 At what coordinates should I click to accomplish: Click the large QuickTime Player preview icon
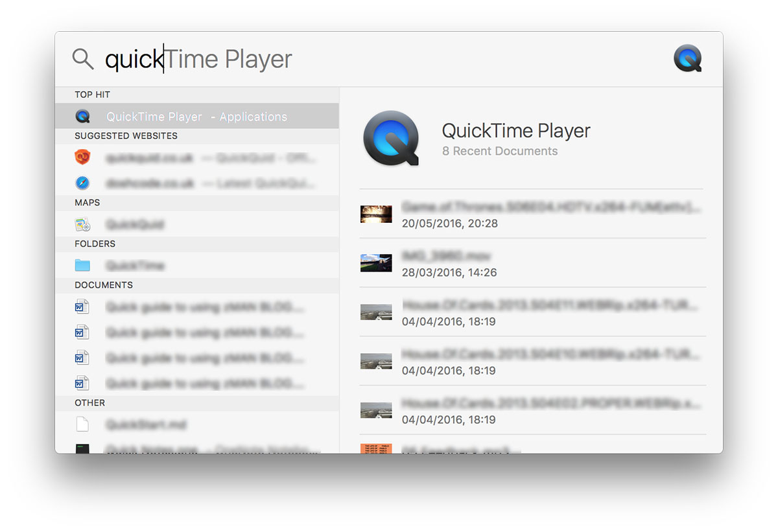point(391,138)
